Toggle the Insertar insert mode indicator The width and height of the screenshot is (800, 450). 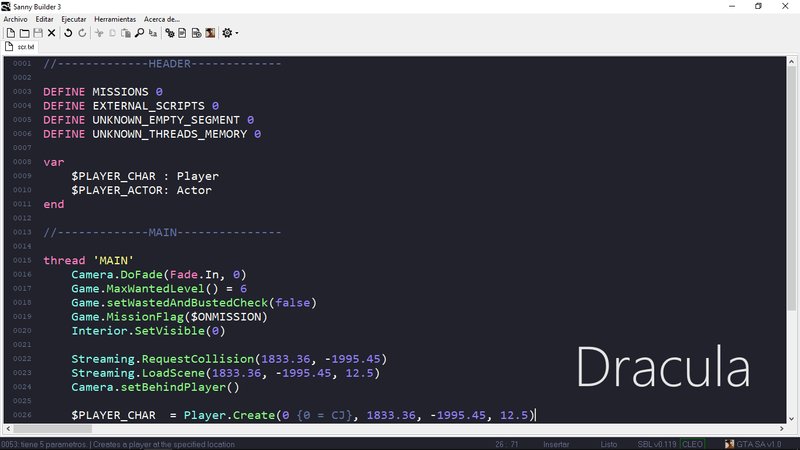[x=556, y=444]
